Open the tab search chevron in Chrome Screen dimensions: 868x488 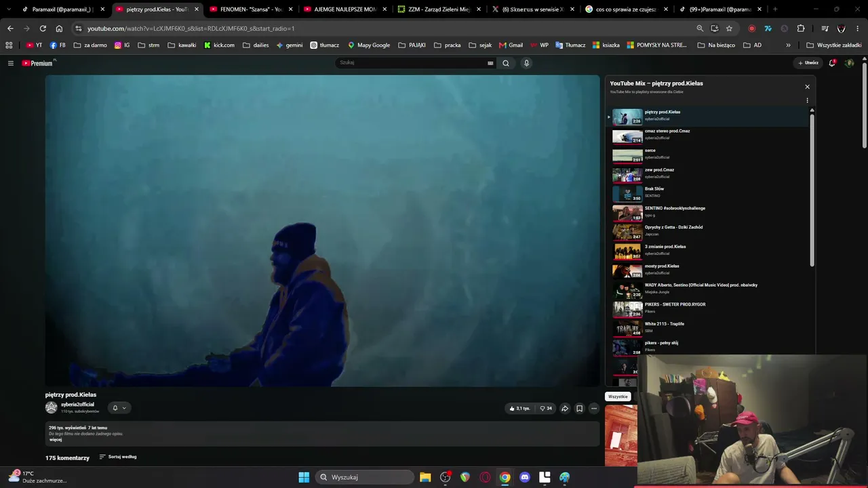[9, 9]
